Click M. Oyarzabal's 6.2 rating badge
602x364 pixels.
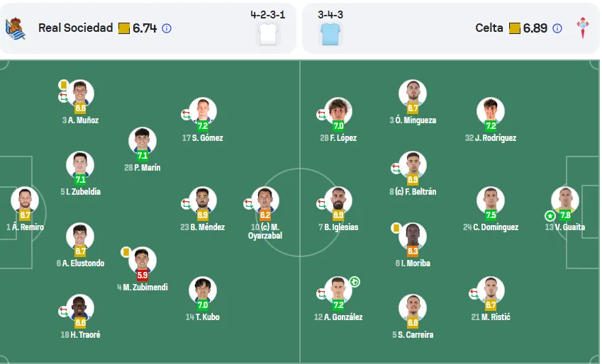pos(265,215)
